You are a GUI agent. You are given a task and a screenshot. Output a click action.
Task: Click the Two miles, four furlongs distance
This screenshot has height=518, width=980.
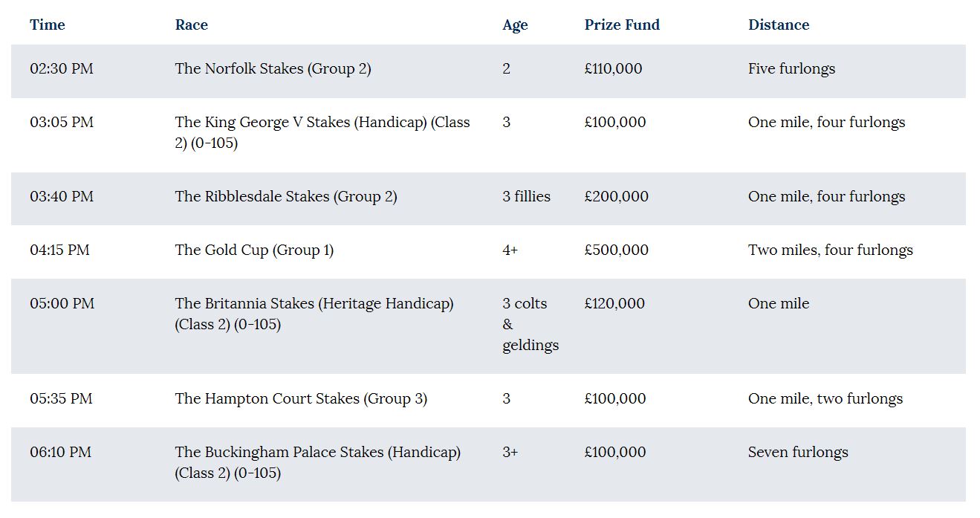tap(830, 250)
